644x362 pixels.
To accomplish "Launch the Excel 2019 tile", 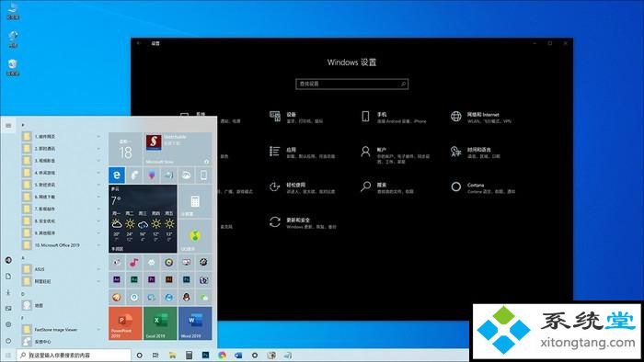I will [x=160, y=323].
